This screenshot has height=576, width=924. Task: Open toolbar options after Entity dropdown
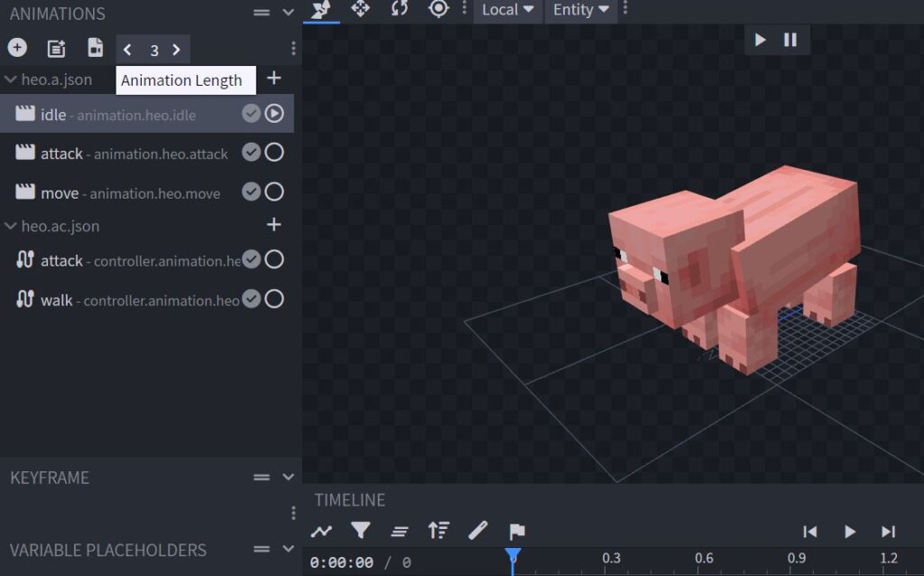(x=625, y=9)
